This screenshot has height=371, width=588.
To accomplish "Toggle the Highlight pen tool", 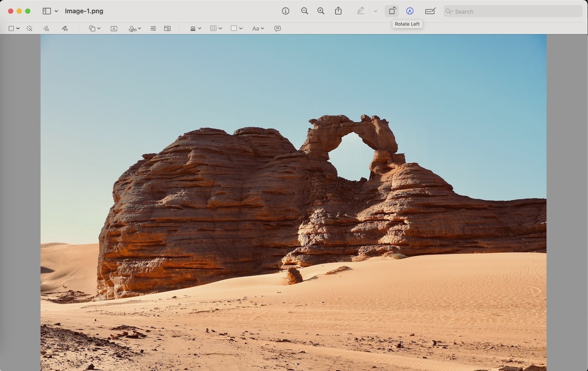I will click(x=361, y=11).
